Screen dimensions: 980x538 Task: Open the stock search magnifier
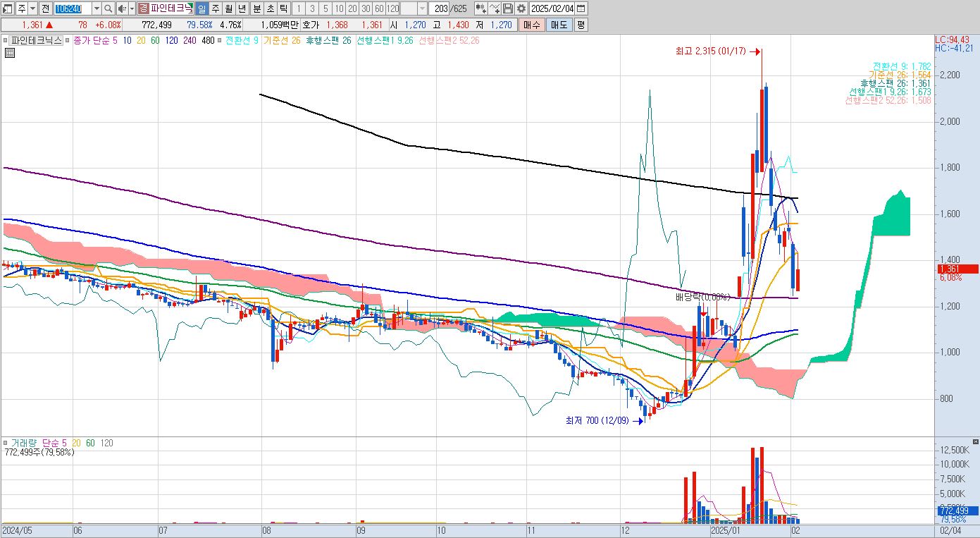pyautogui.click(x=108, y=8)
